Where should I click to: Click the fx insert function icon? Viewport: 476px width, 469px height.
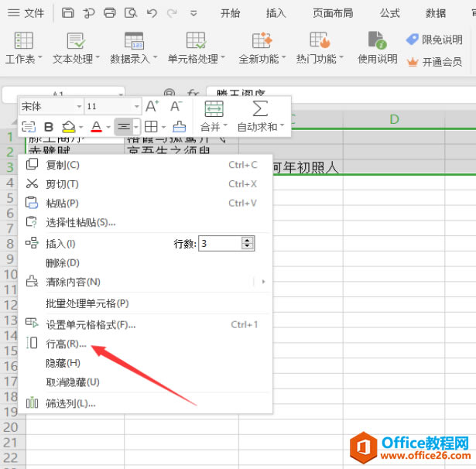click(193, 94)
